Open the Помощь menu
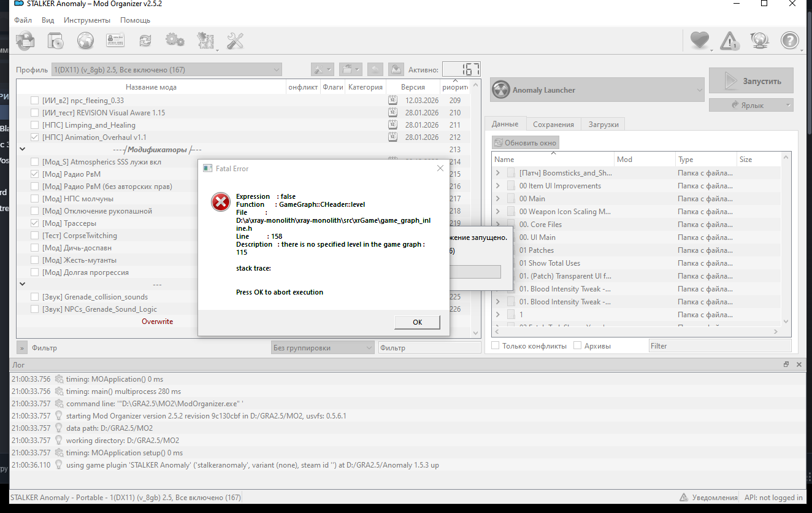Screen dimensions: 812x513 pos(135,20)
